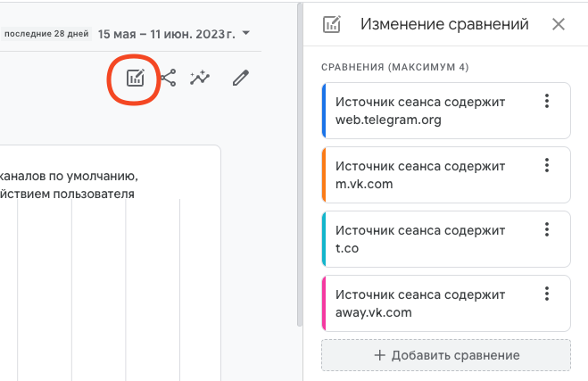This screenshot has width=588, height=381.
Task: Open three-dot menu for m.vk.com comparison
Action: point(547,165)
